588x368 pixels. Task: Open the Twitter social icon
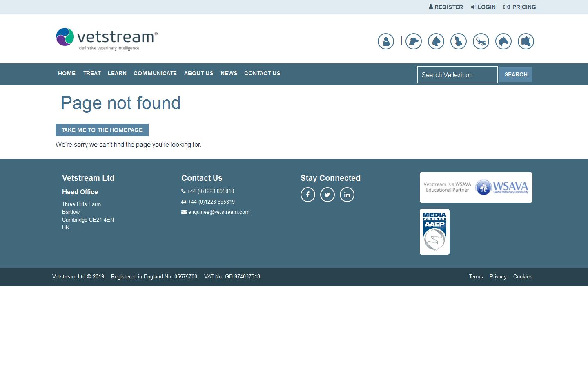[x=327, y=195]
